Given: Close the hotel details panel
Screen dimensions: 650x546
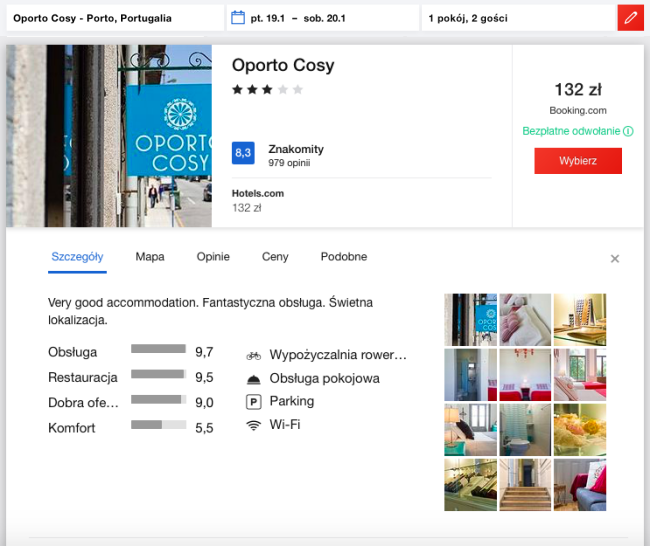Looking at the screenshot, I should pos(615,259).
